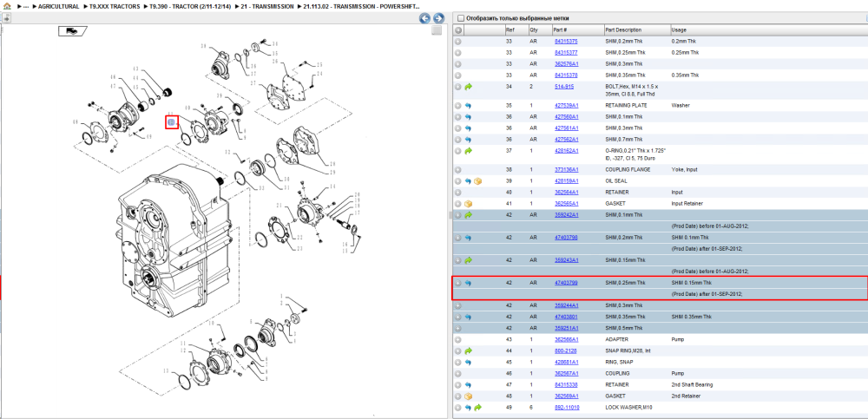Click the blue arrow icon on part 427560A1 row
Viewport: 868px width, 419px height.
coord(468,117)
